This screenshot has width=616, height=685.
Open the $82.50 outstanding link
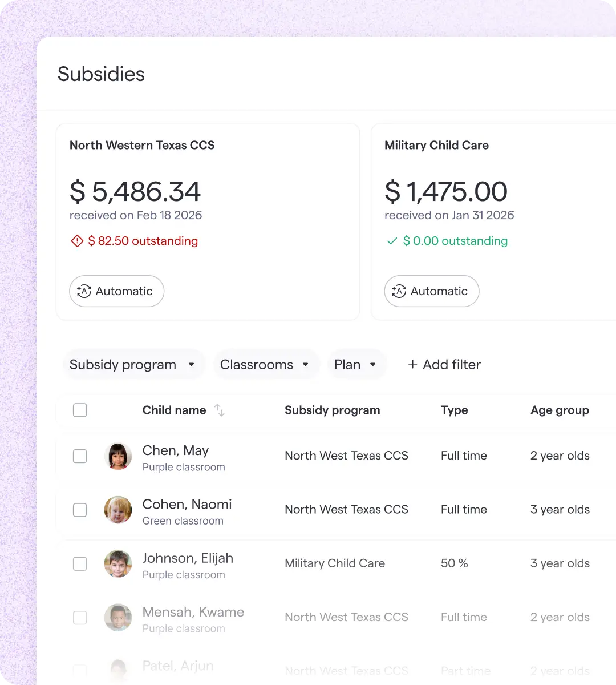(x=143, y=241)
